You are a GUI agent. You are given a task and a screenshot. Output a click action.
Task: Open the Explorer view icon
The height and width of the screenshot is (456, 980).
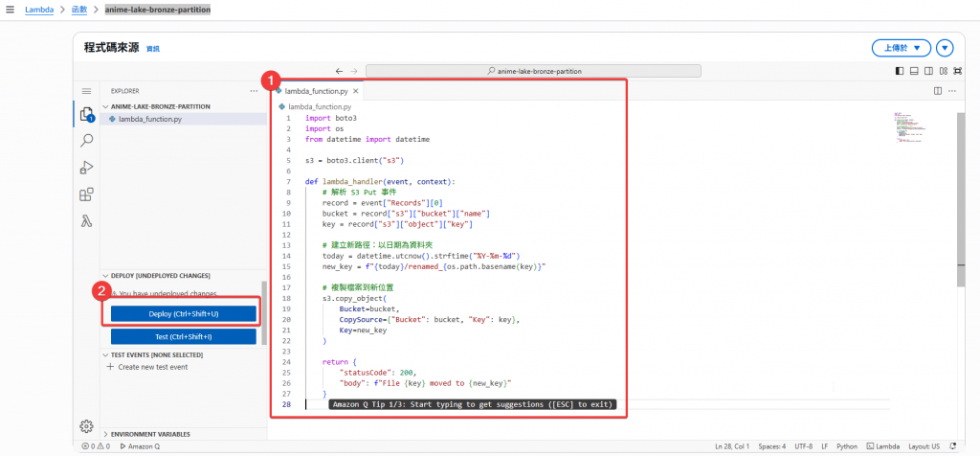pos(87,114)
